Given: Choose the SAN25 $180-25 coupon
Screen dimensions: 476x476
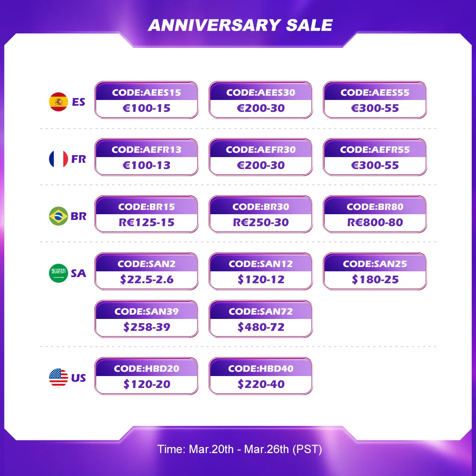Looking at the screenshot, I should pos(375,271).
